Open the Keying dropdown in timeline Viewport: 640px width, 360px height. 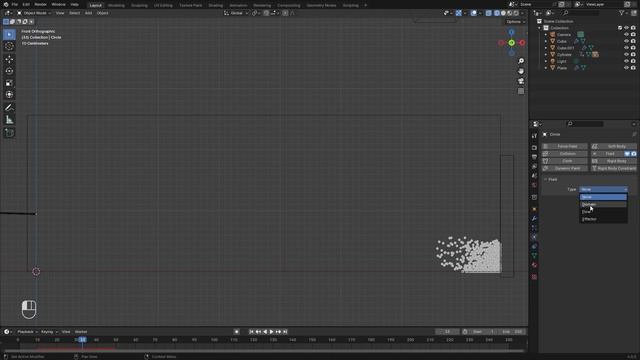tap(49, 332)
